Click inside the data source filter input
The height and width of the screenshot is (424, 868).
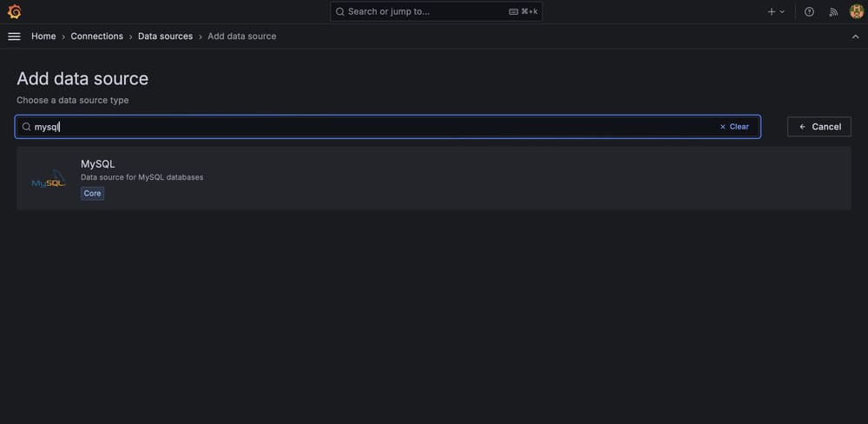click(387, 127)
